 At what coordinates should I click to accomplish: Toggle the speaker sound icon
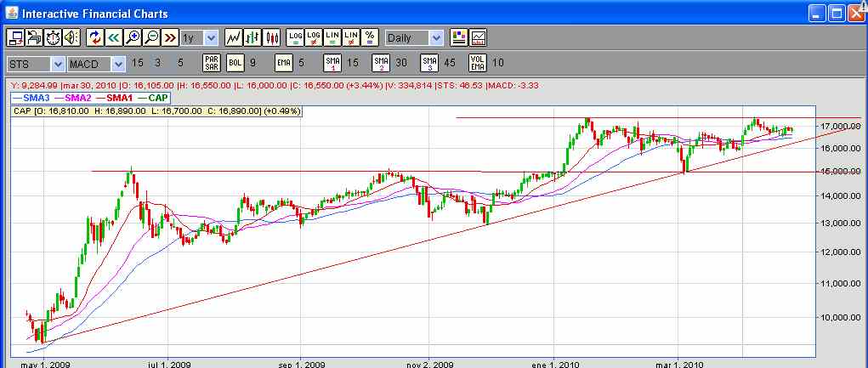pos(72,37)
